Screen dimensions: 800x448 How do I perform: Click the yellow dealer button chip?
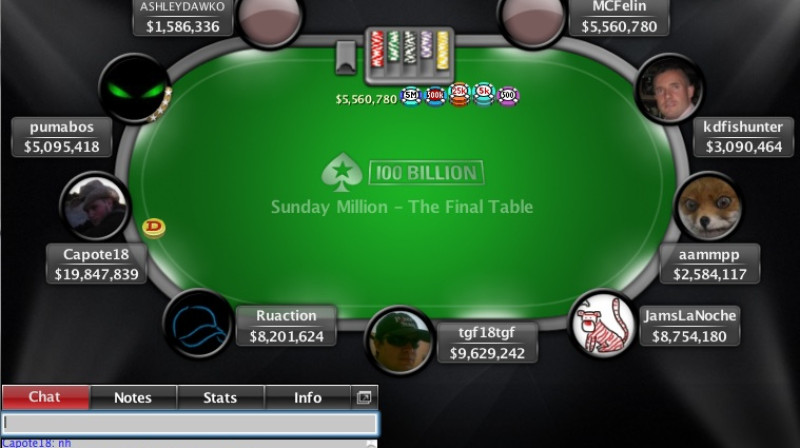point(154,228)
